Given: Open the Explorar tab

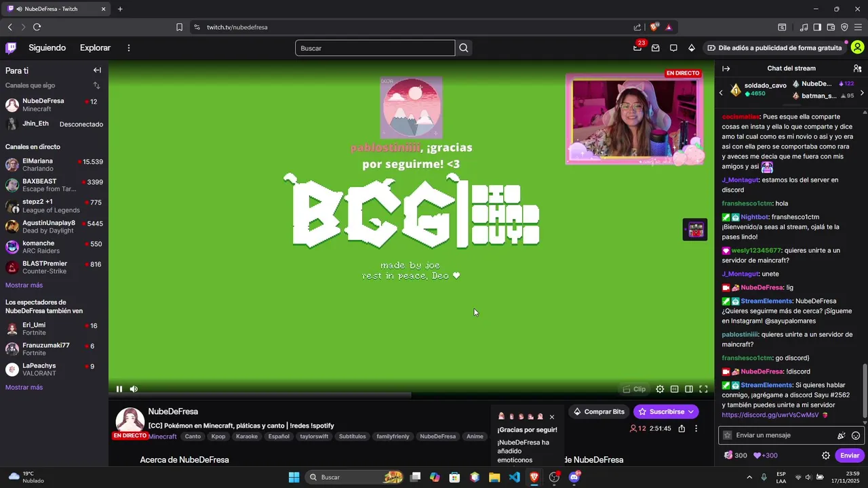Looking at the screenshot, I should point(95,48).
